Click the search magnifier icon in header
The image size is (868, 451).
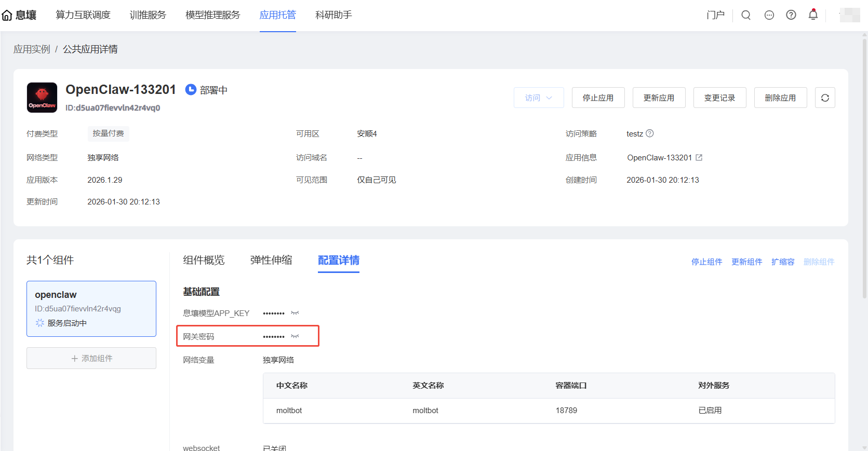[746, 15]
